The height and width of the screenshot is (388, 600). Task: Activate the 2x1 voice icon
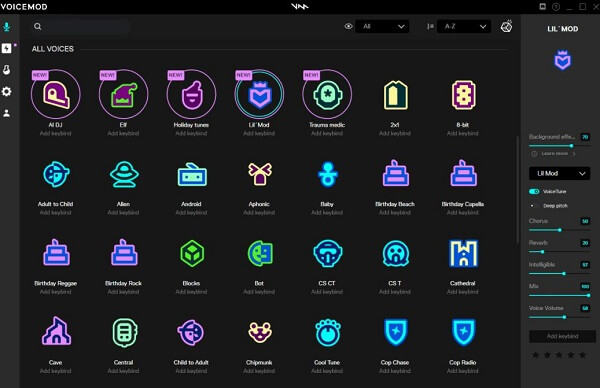pyautogui.click(x=395, y=95)
